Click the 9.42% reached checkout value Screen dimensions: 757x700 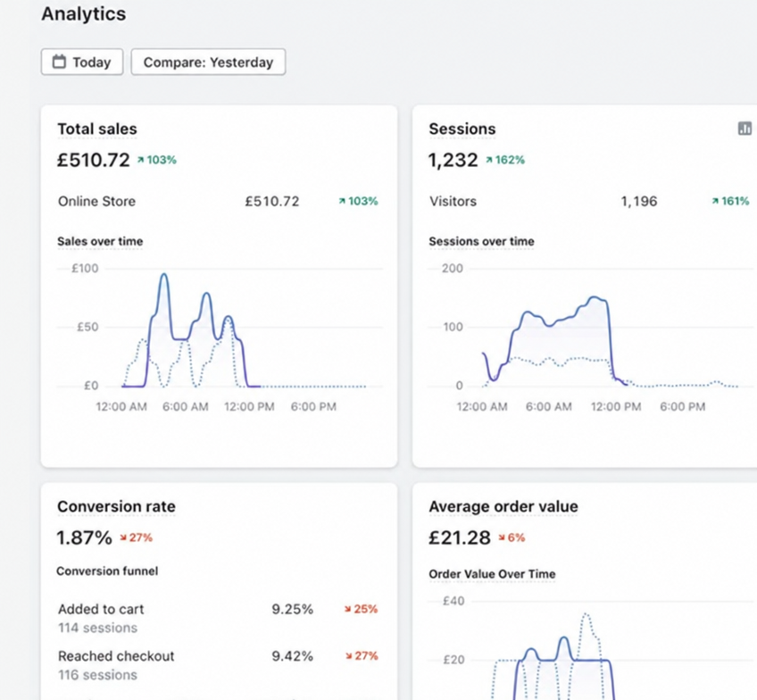pyautogui.click(x=293, y=656)
